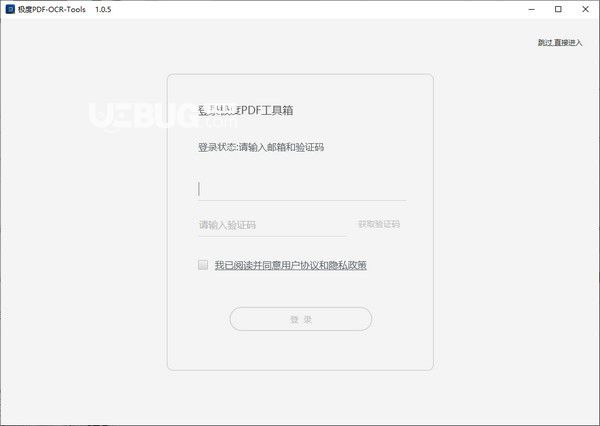Maximize the PDF-OCR-Tools window
600x426 pixels.
click(x=558, y=9)
